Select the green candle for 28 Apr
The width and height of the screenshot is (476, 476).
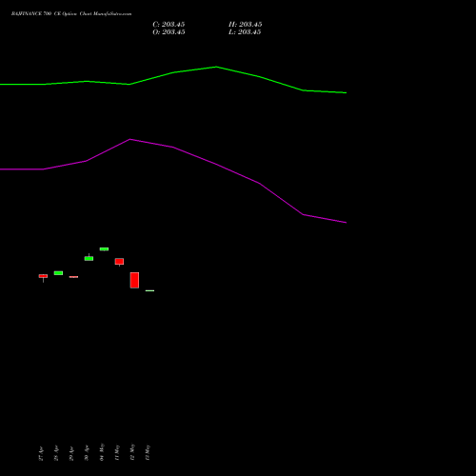[x=58, y=273]
